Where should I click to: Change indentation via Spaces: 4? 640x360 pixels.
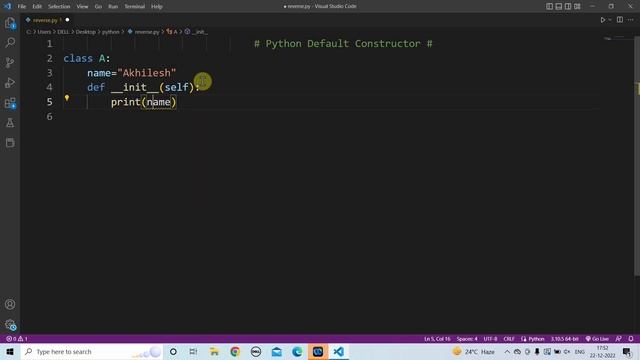coord(467,339)
